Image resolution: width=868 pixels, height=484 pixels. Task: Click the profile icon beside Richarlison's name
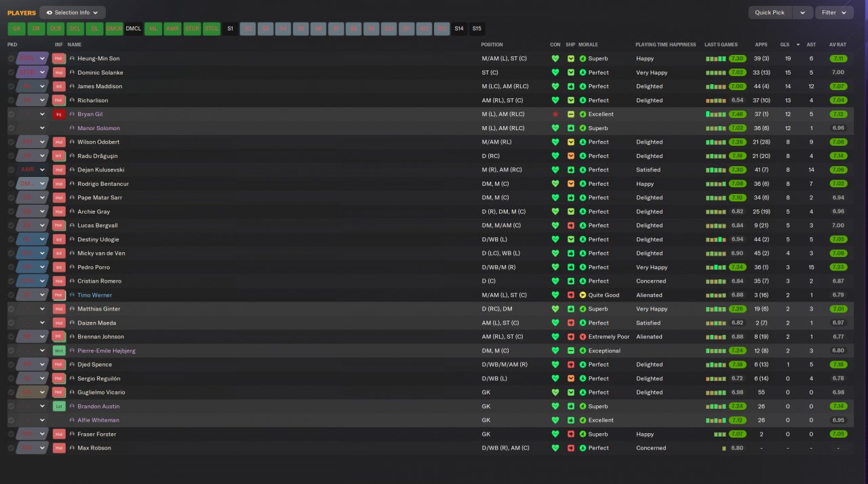click(x=73, y=100)
